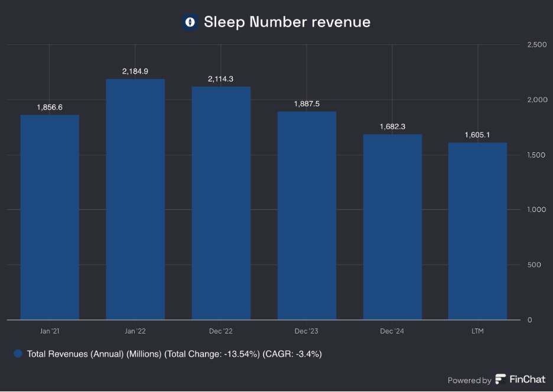The height and width of the screenshot is (392, 553).
Task: Click the Jan '21 axis label
Action: 50,331
